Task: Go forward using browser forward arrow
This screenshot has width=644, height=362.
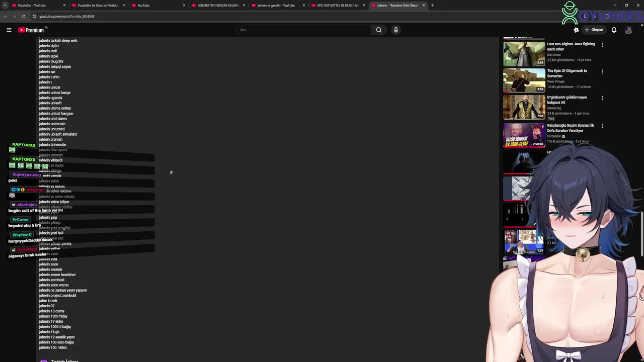Action: point(14,16)
